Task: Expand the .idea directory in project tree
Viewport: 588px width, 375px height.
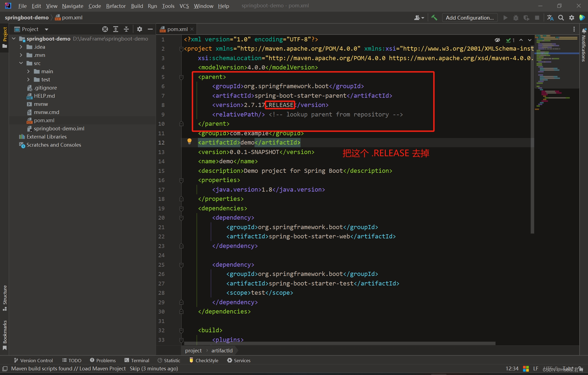Action: click(22, 46)
